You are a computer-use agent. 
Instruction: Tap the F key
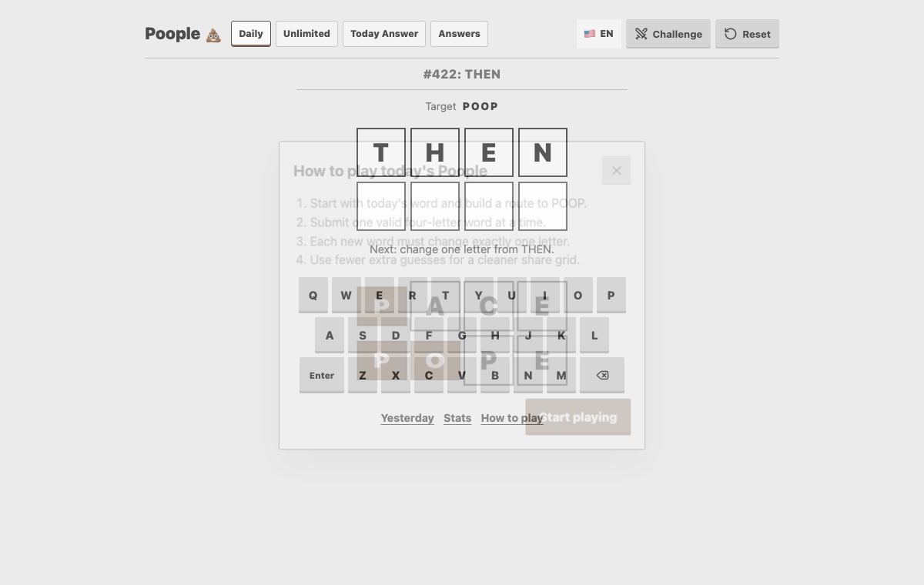click(x=429, y=335)
